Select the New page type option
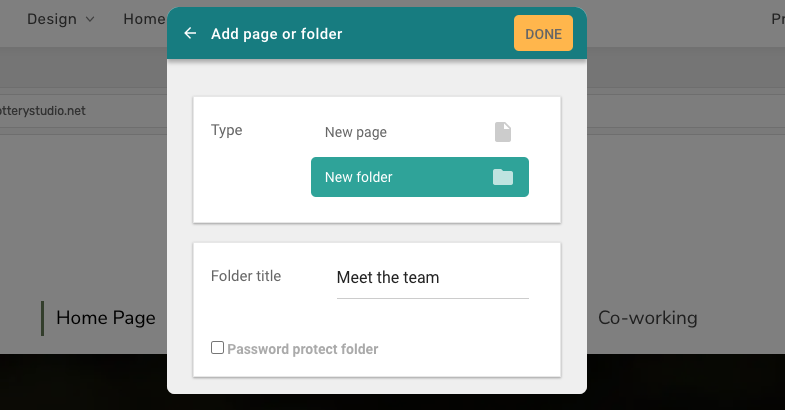The width and height of the screenshot is (785, 410). (x=420, y=132)
